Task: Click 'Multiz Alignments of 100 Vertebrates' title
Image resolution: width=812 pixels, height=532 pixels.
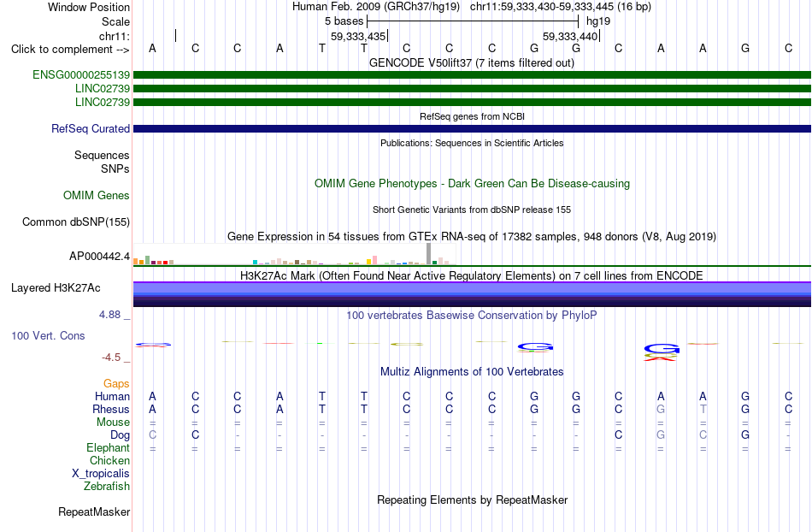Action: pos(472,371)
